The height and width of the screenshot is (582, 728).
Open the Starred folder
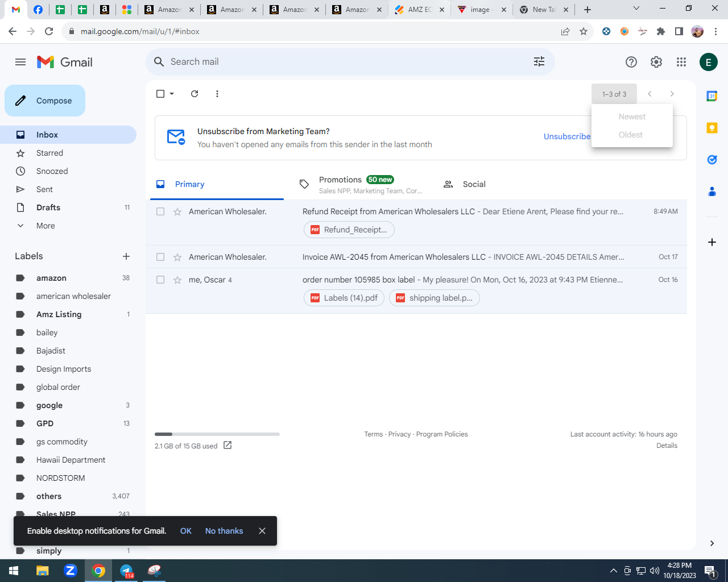pos(68,153)
